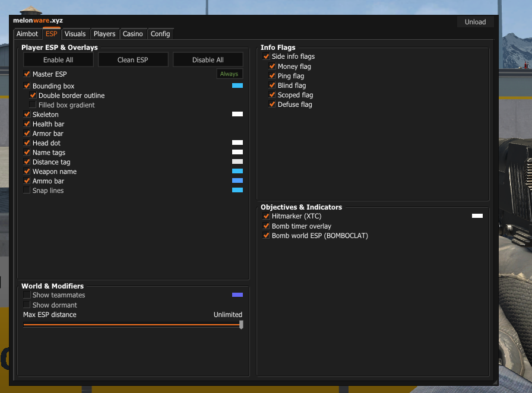Uncheck the Money flag option
Image resolution: width=532 pixels, height=393 pixels.
coord(272,66)
